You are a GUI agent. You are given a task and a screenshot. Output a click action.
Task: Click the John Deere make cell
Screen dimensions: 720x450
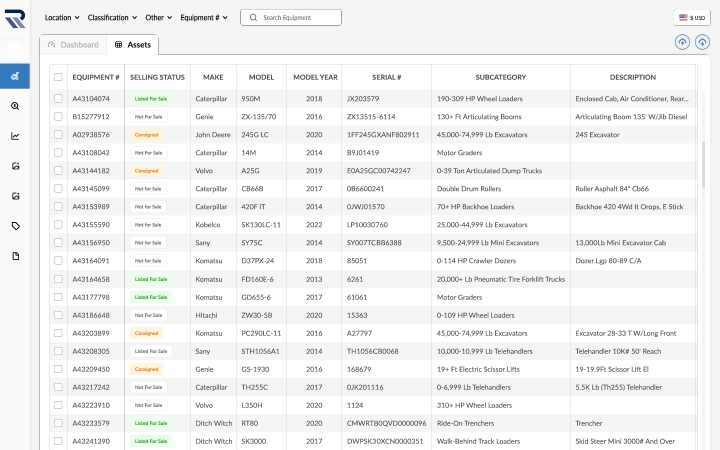point(213,135)
